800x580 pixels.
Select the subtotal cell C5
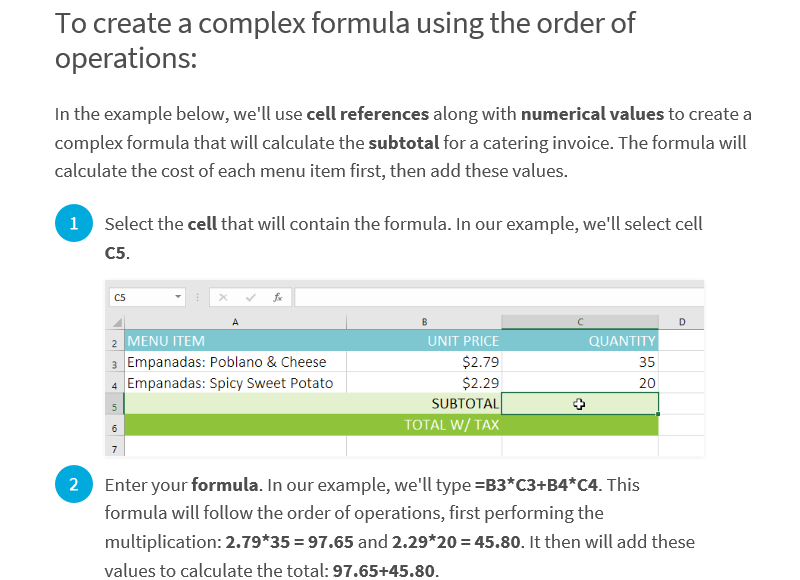580,404
